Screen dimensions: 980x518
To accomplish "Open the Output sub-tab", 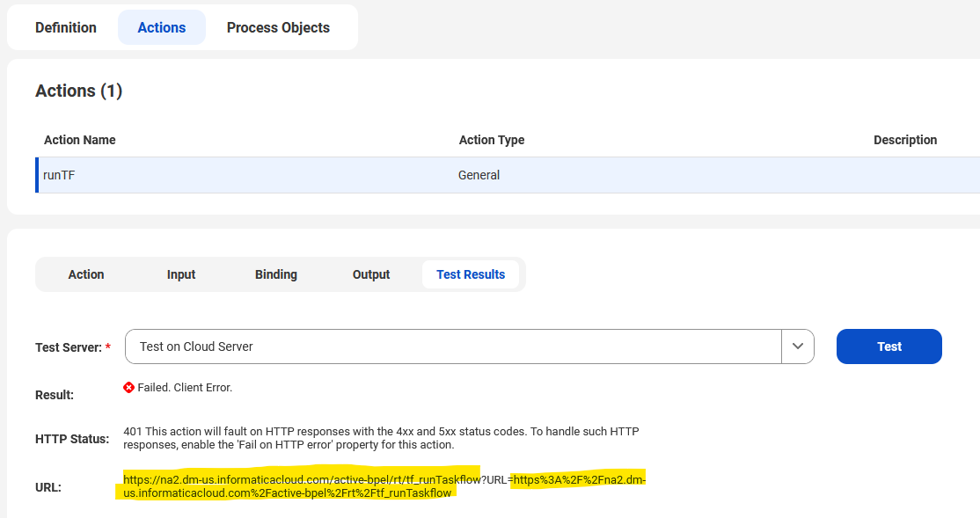I will click(371, 274).
